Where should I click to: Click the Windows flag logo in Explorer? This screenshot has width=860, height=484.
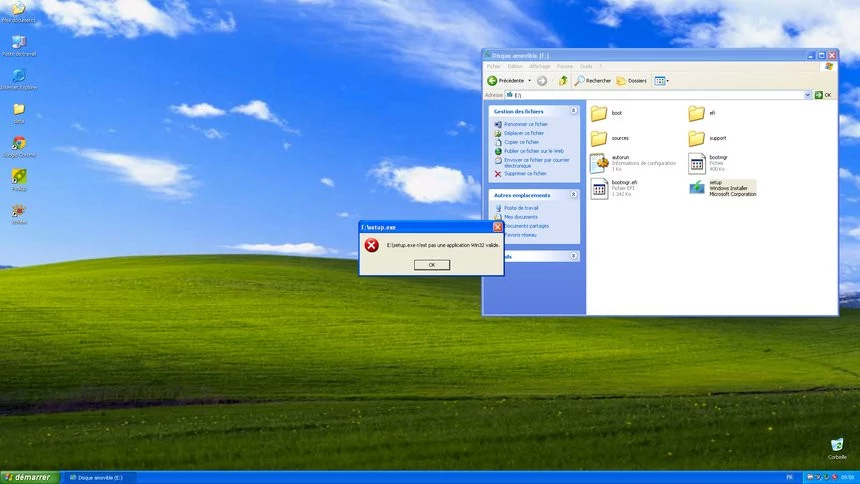point(829,66)
